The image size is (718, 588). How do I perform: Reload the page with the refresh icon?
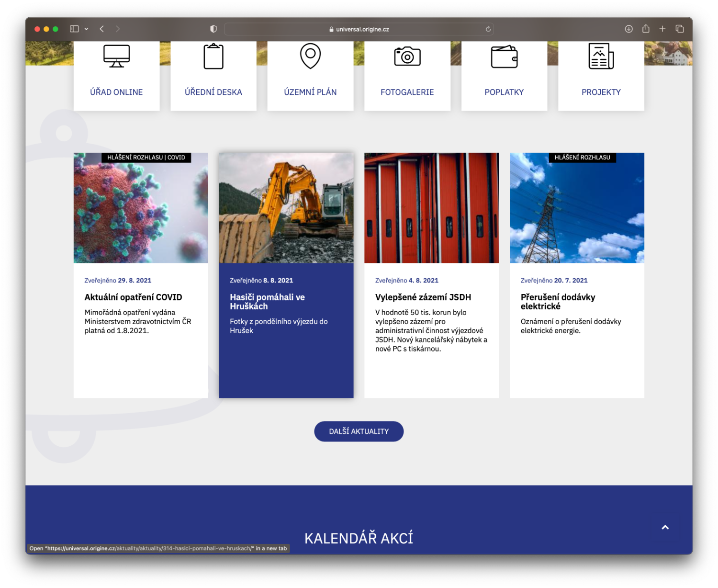click(488, 29)
